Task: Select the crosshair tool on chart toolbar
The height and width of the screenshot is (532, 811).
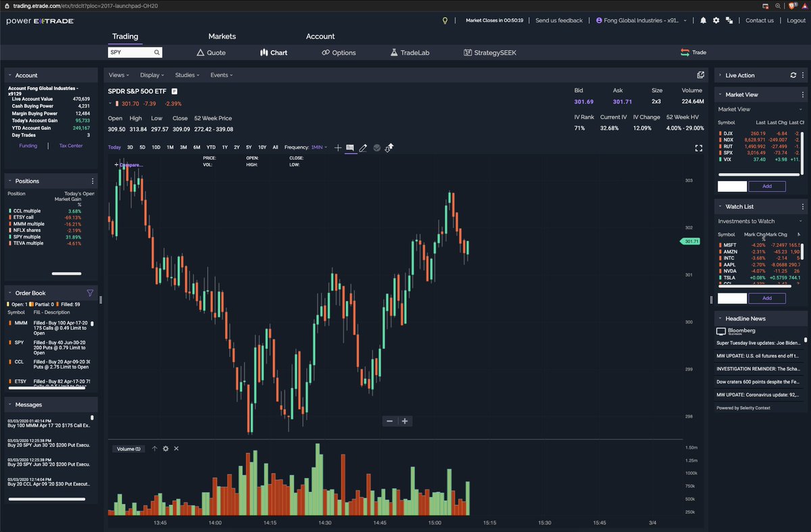Action: pyautogui.click(x=338, y=147)
